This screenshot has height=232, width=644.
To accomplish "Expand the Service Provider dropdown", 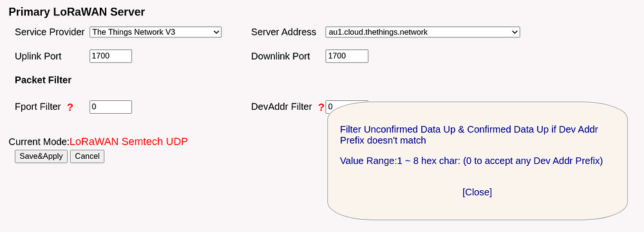I will [156, 32].
